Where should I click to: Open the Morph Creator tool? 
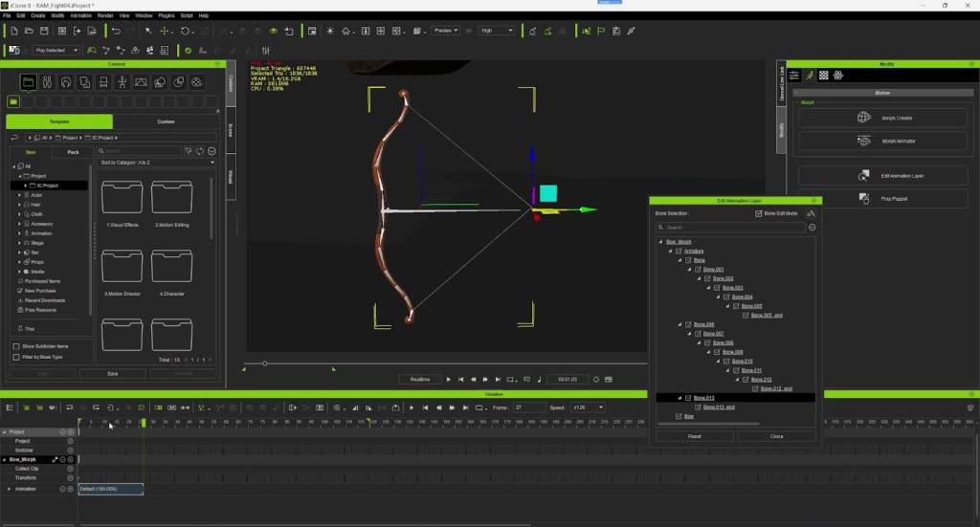(882, 118)
